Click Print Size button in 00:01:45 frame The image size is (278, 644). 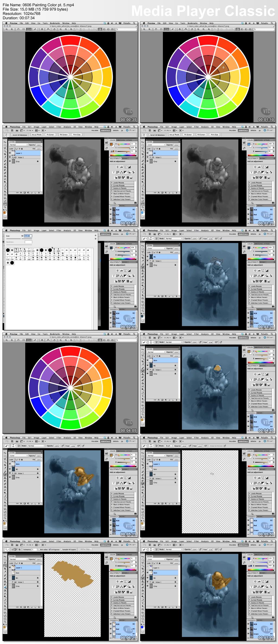77,135
